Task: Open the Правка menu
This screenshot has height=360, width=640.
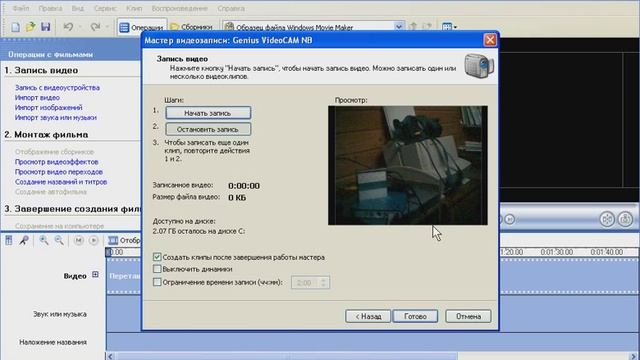Action: (50, 8)
